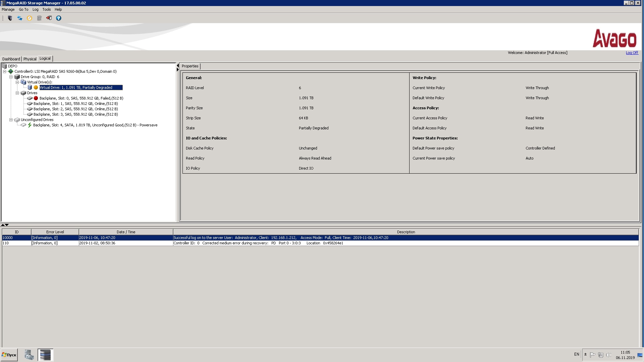Click the Description column header
This screenshot has height=362, width=644.
pyautogui.click(x=406, y=232)
